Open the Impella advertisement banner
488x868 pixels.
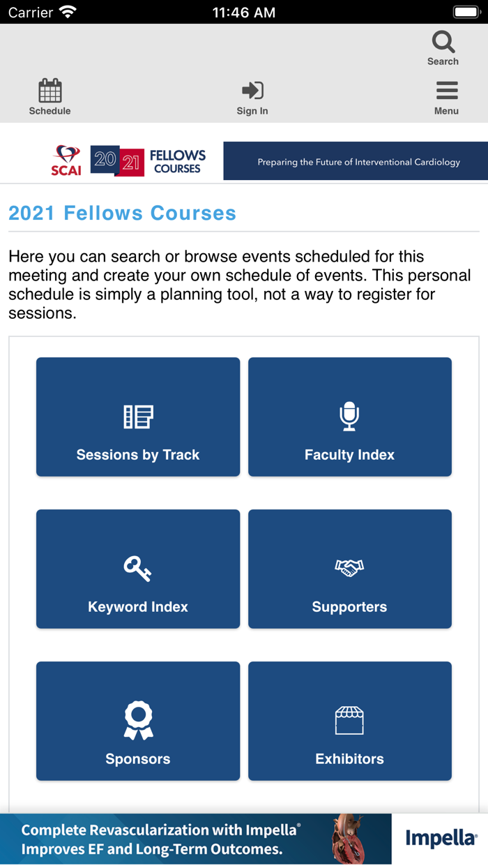(x=244, y=837)
